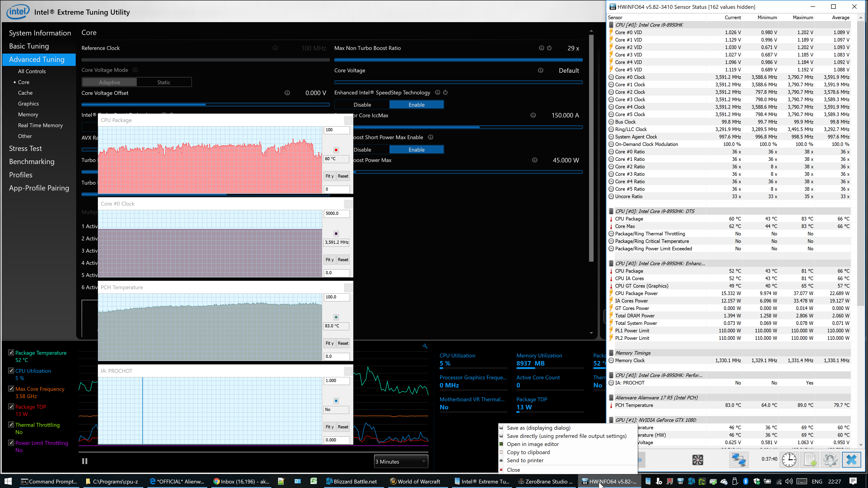
Task: Toggle Package TDP checkbox
Action: (x=11, y=406)
